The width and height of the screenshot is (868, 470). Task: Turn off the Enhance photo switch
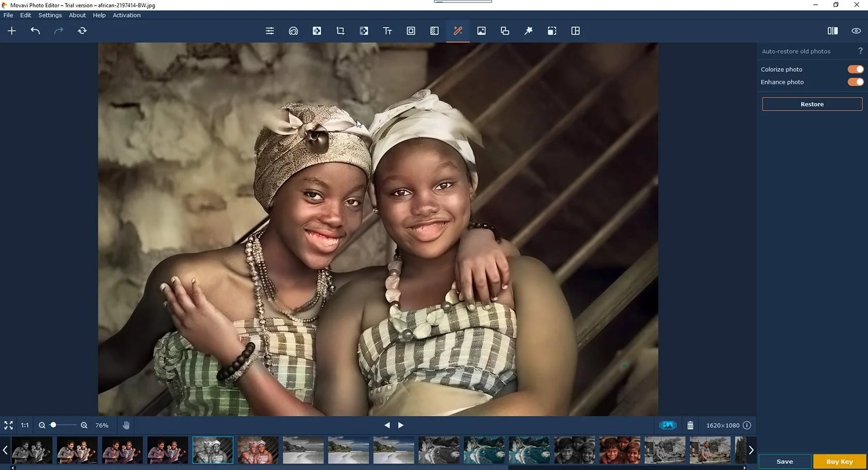855,82
